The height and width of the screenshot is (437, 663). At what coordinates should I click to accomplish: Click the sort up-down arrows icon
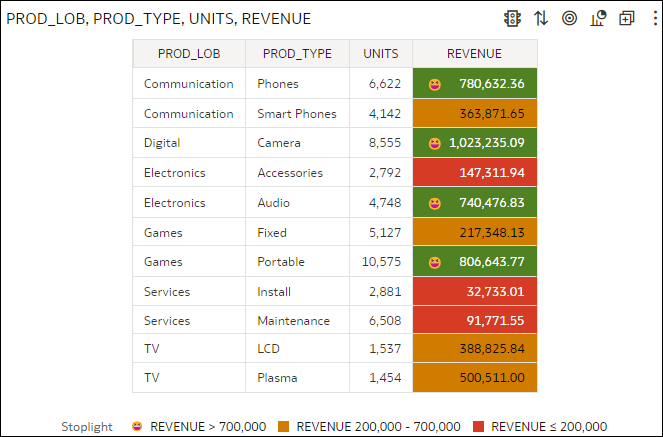click(541, 19)
